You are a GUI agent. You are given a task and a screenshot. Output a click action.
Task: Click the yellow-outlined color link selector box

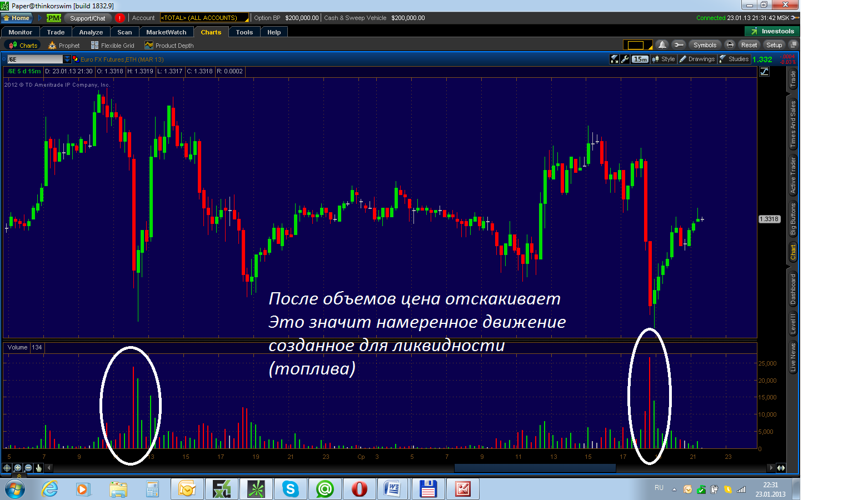coord(635,45)
